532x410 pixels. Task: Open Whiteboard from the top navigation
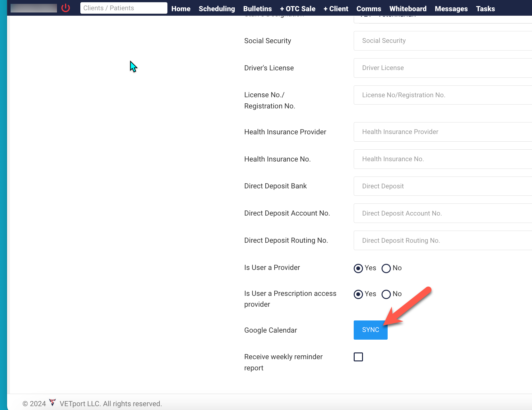[408, 9]
